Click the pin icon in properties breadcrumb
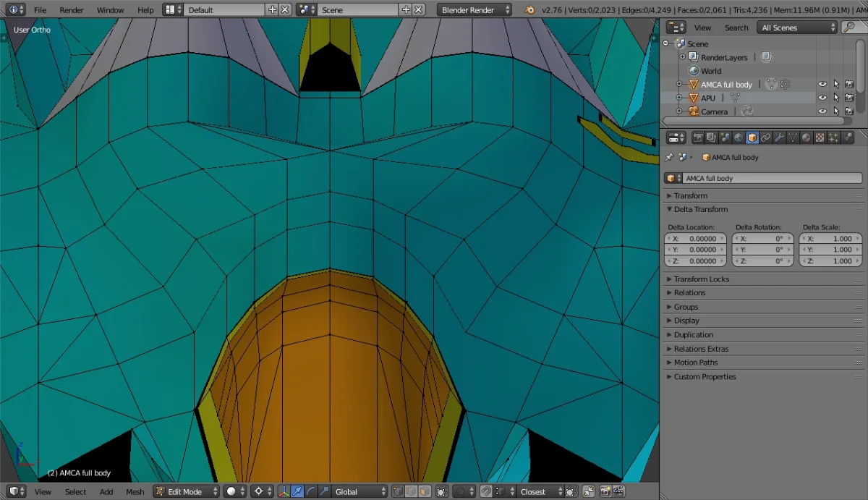 pos(669,157)
